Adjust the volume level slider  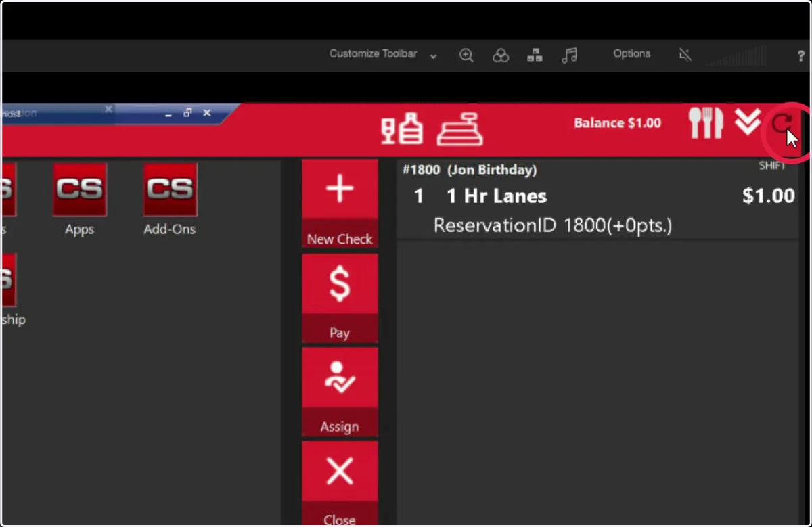[x=736, y=56]
